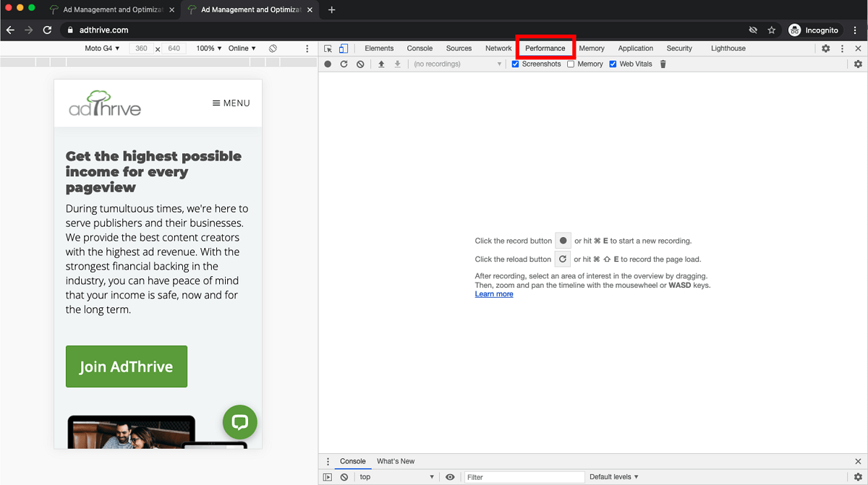The width and height of the screenshot is (868, 485).
Task: Select the What's New drawer tab
Action: [396, 461]
